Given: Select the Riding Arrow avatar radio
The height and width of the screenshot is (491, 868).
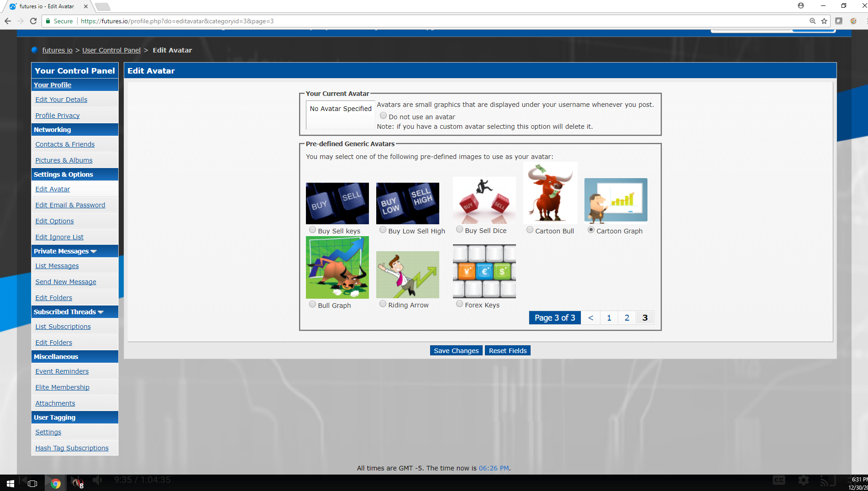Looking at the screenshot, I should [x=383, y=304].
